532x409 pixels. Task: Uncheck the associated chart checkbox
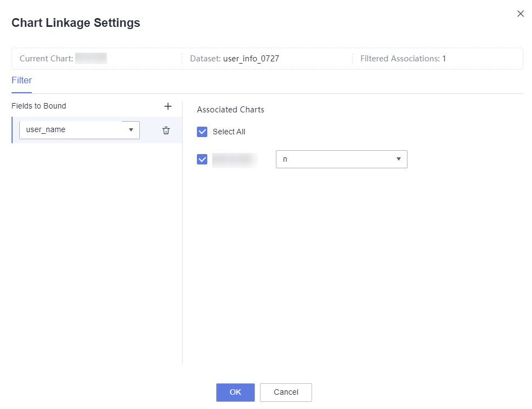coord(202,160)
